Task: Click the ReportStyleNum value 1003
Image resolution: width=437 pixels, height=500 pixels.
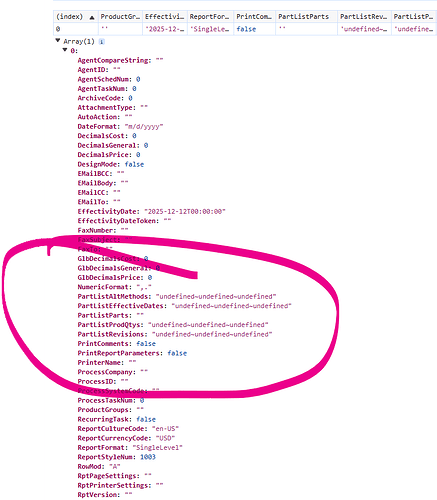Action: pyautogui.click(x=148, y=457)
